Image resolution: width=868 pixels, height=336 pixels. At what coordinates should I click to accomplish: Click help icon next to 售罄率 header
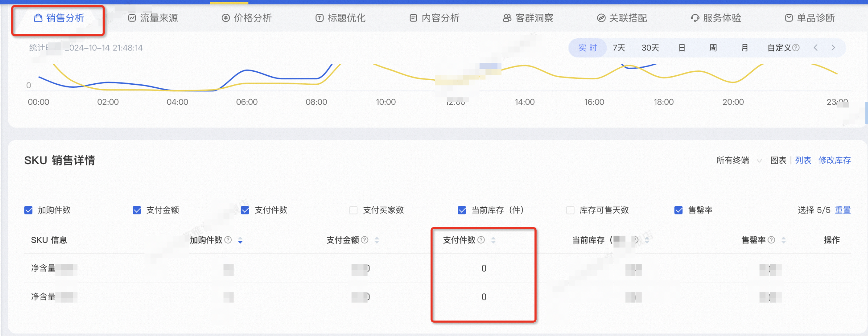tap(771, 240)
